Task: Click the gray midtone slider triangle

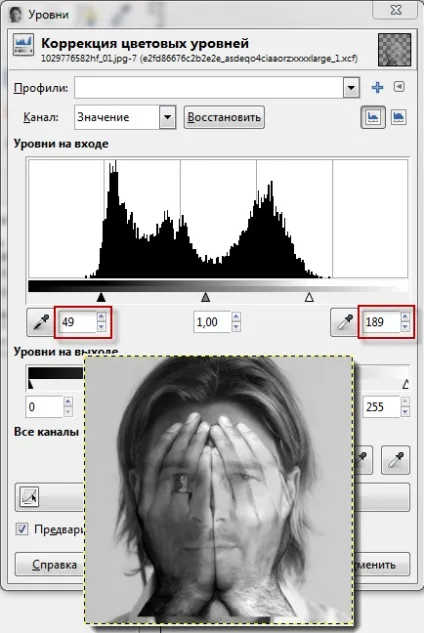Action: point(206,298)
